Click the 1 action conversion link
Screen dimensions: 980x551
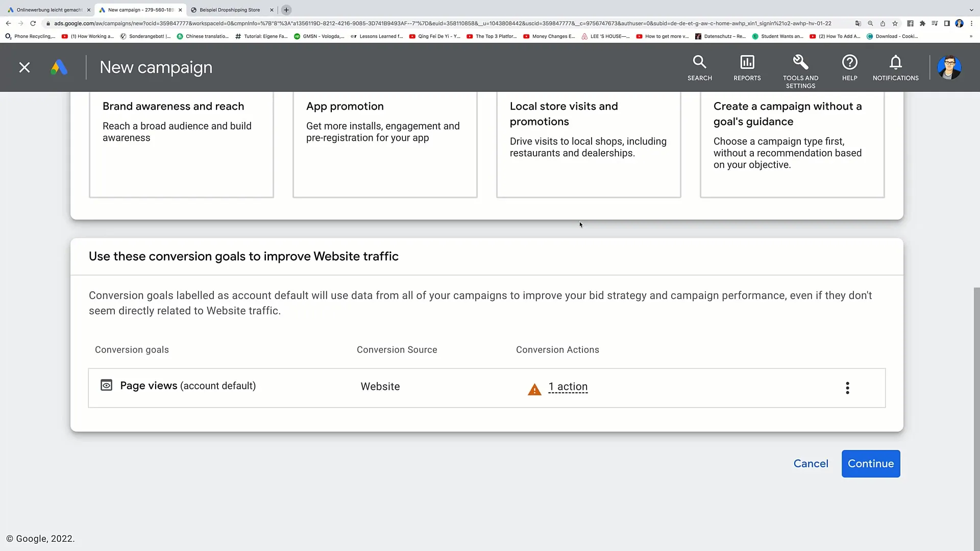(568, 386)
